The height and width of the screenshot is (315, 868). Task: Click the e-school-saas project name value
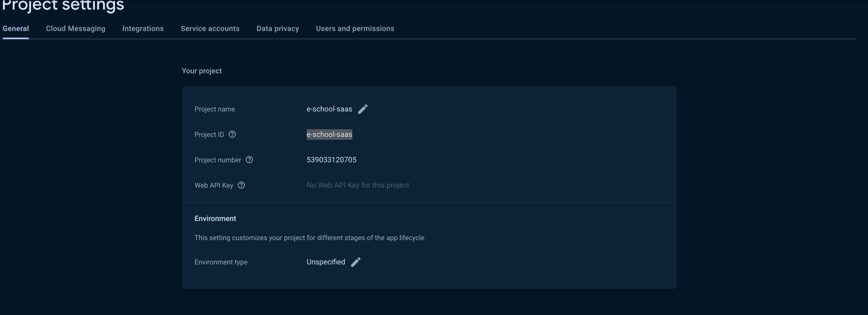click(x=329, y=109)
